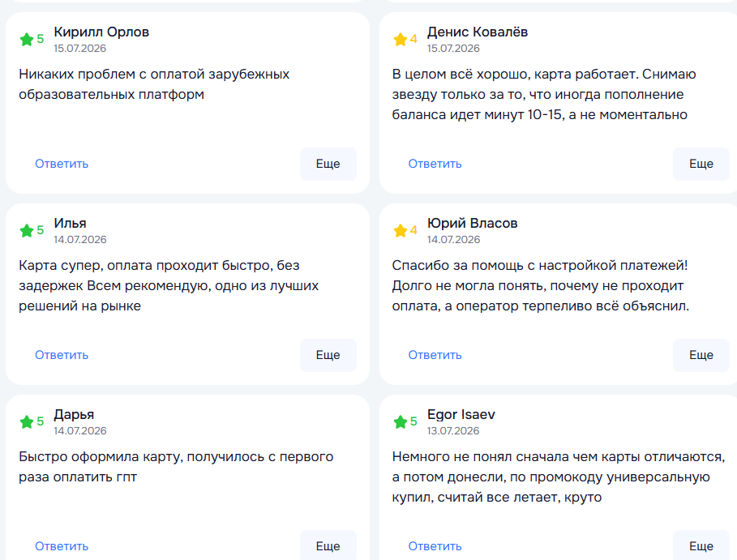The image size is (737, 560).
Task: Click the reviewer name Дарья
Action: click(x=74, y=415)
